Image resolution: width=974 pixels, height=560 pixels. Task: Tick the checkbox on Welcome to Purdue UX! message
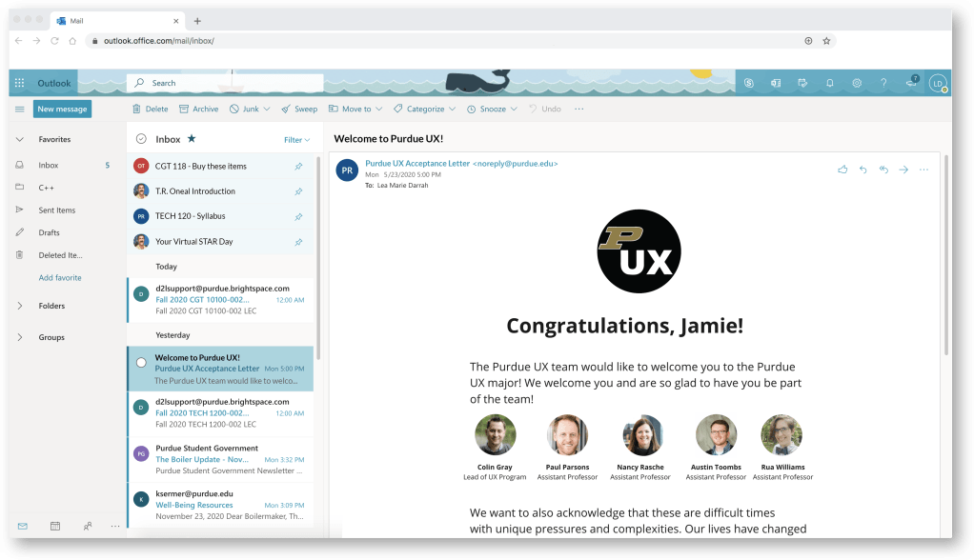(141, 363)
